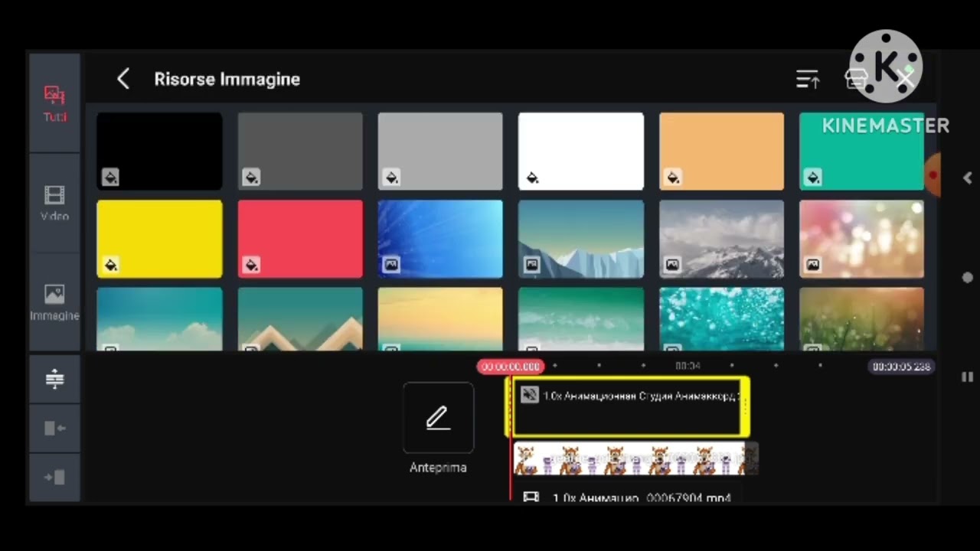Pick the black solid color background
Screen dimensions: 980x551
[x=159, y=151]
